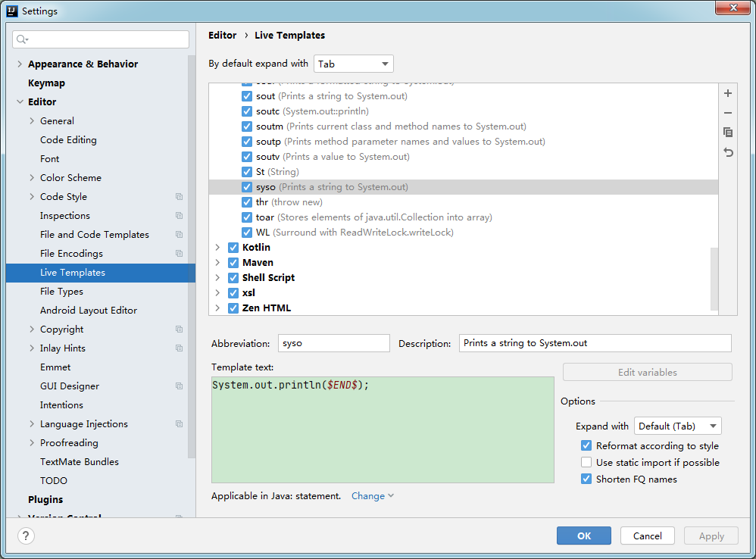The width and height of the screenshot is (756, 559).
Task: Open the 'By default expand with' dropdown
Action: (x=353, y=64)
